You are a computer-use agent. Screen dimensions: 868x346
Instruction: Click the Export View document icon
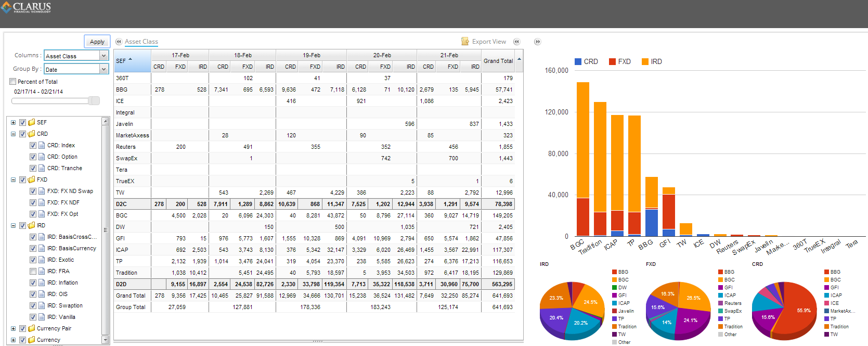[465, 41]
